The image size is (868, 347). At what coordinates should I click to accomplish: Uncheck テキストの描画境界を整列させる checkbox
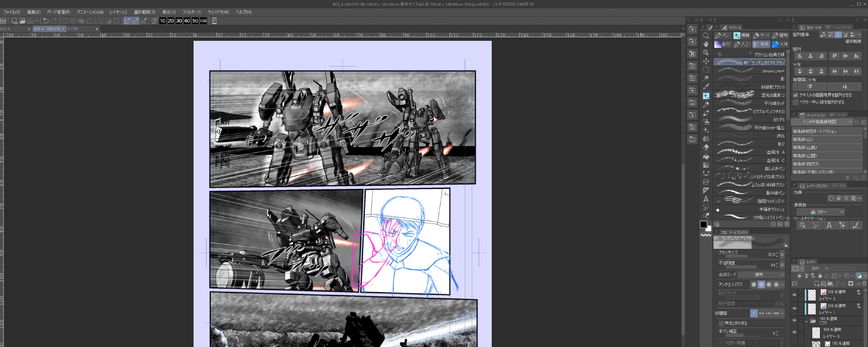click(x=796, y=95)
